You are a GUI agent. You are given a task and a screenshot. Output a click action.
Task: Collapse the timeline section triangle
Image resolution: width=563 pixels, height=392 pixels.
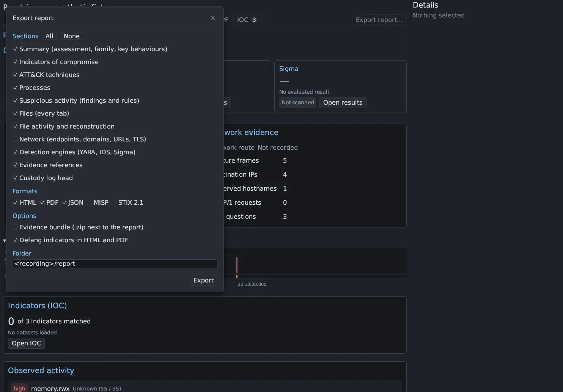[4, 241]
